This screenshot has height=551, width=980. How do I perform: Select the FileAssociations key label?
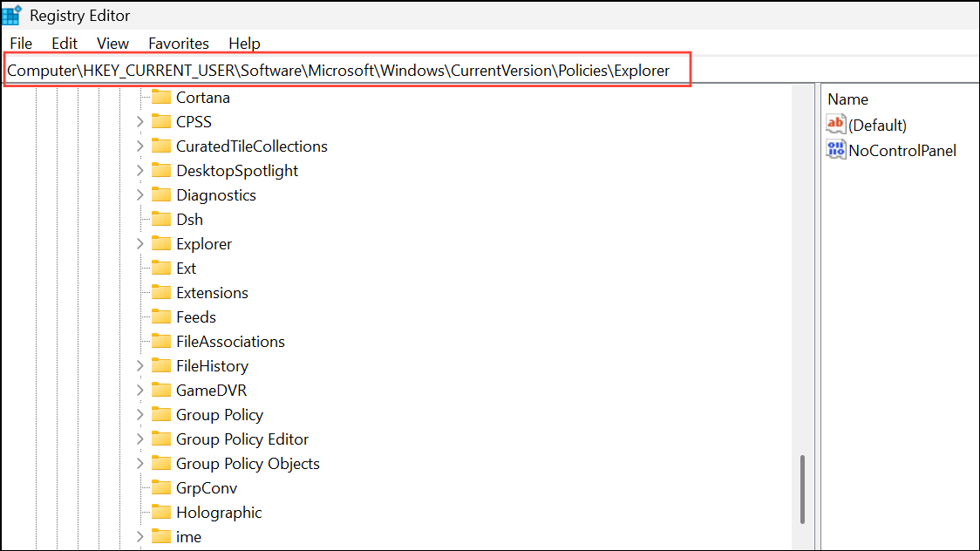[231, 341]
